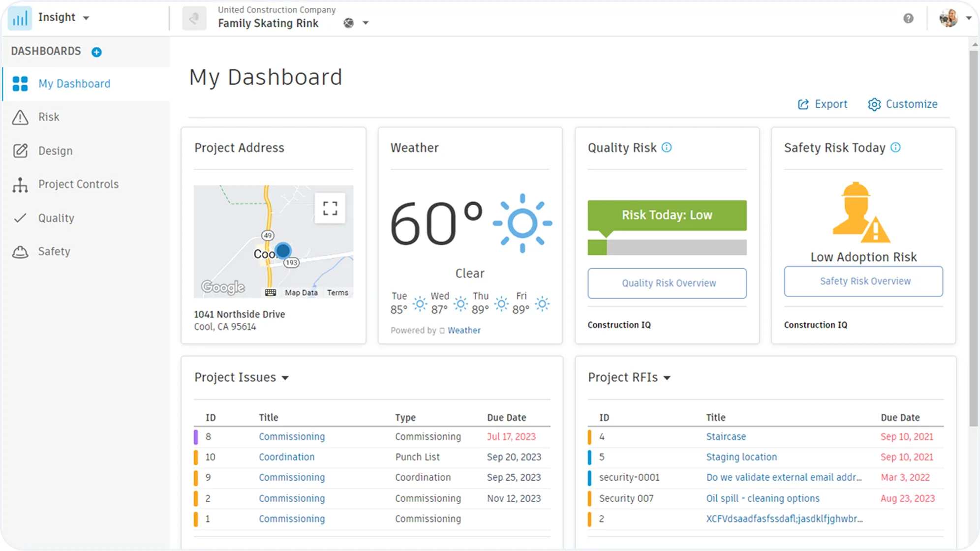Click the map Terms link
This screenshot has width=980, height=551.
pos(337,292)
